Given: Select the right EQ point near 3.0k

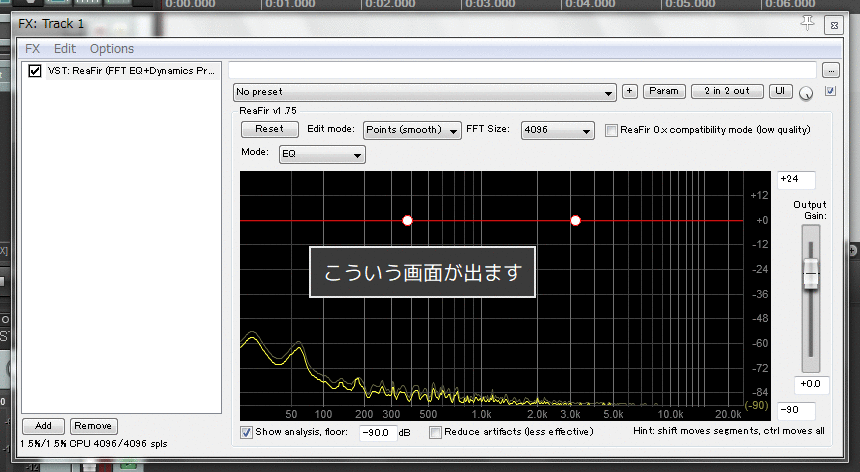Looking at the screenshot, I should (575, 220).
